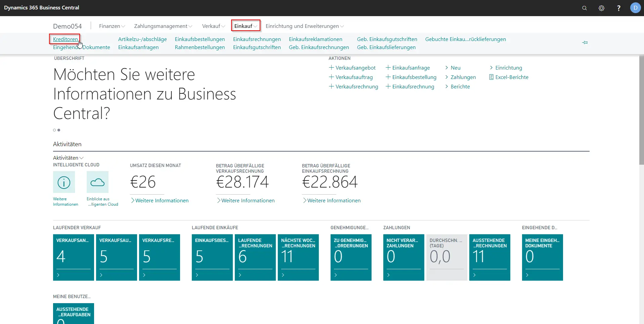
Task: Click the help question mark icon
Action: 618,8
